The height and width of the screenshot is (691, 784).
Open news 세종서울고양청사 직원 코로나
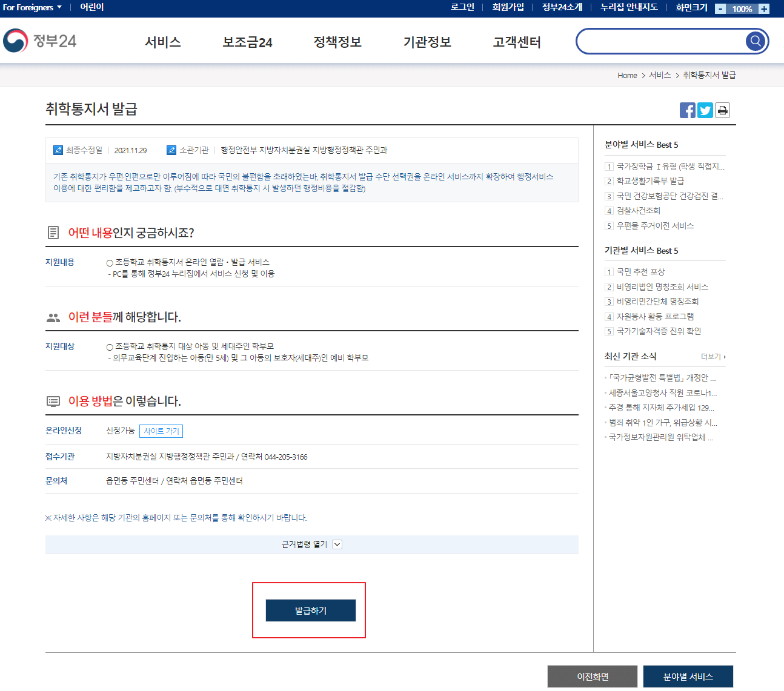[x=663, y=393]
